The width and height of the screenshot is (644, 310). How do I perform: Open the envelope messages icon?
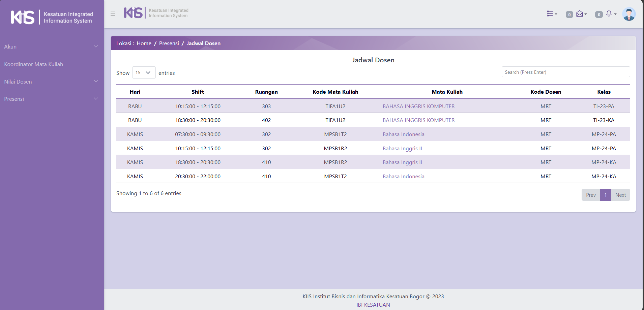[581, 14]
